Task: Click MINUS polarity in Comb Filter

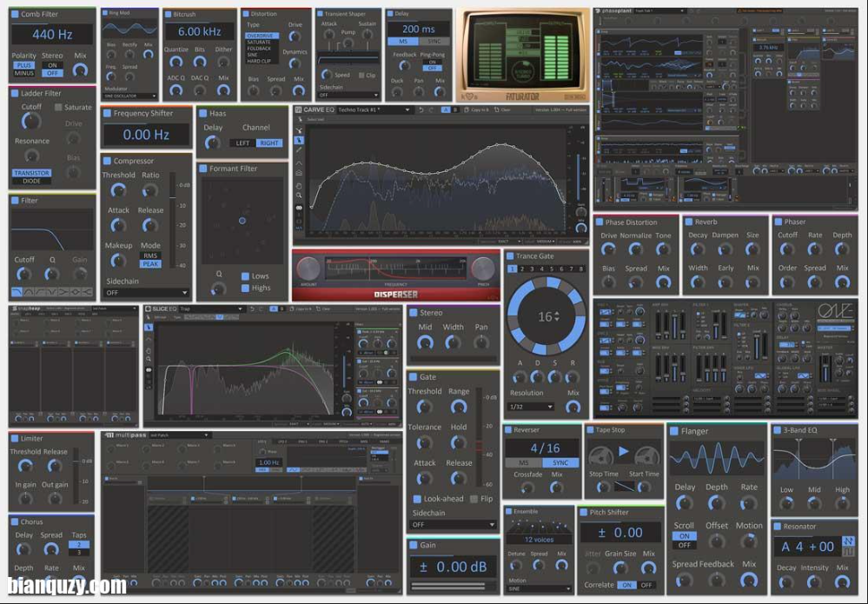Action: tap(23, 73)
